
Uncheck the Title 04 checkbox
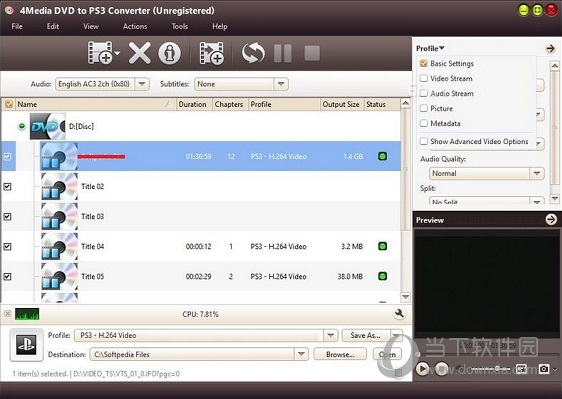pyautogui.click(x=8, y=246)
